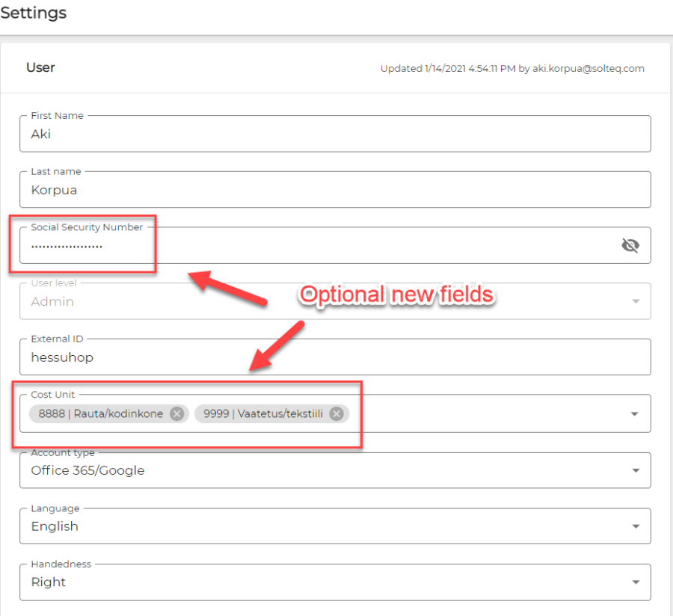Click the User section title

coord(40,67)
